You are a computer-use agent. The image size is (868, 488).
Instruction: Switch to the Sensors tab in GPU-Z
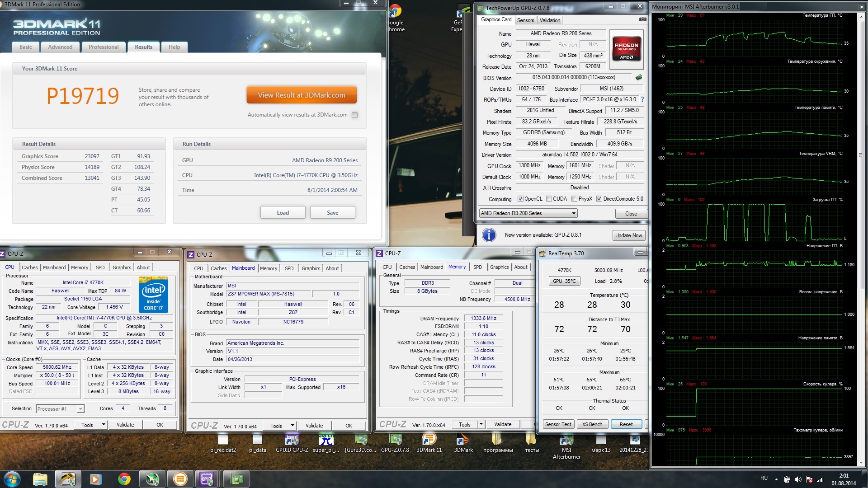(525, 20)
